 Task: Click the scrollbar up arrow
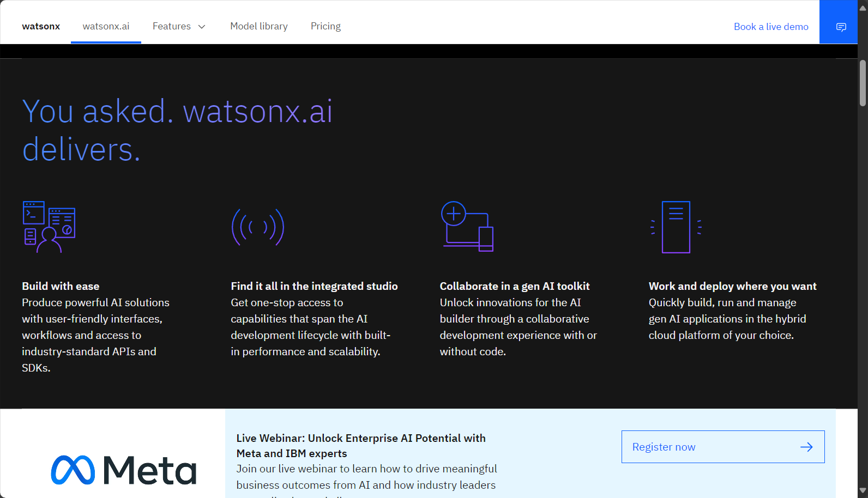863,7
